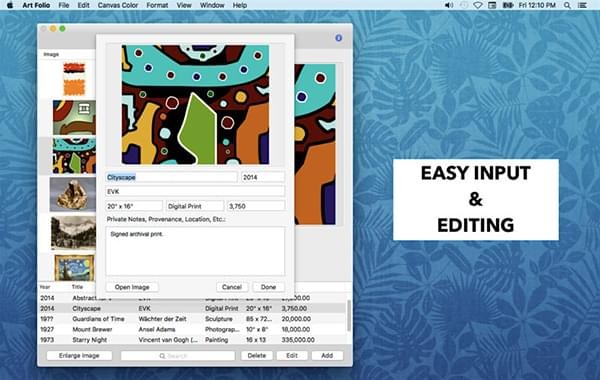Open the Wi-Fi status icon
Viewport: 600px width, 380px height.
pos(478,5)
